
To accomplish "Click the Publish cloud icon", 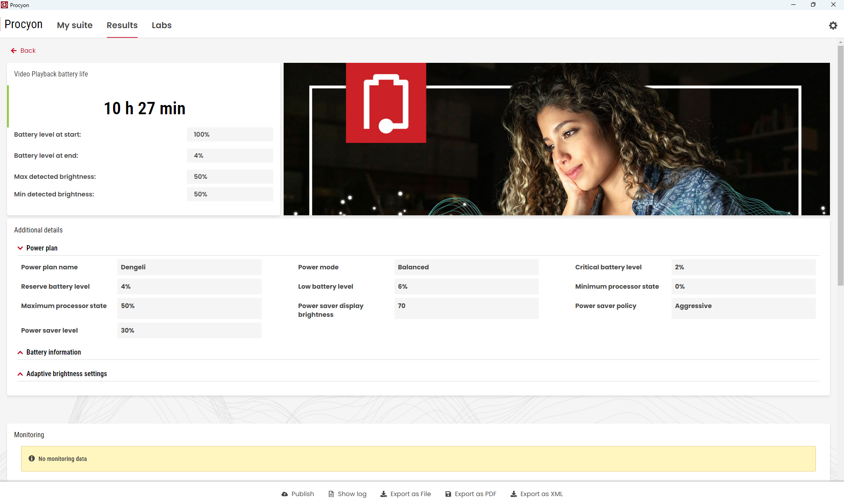I will [x=285, y=494].
